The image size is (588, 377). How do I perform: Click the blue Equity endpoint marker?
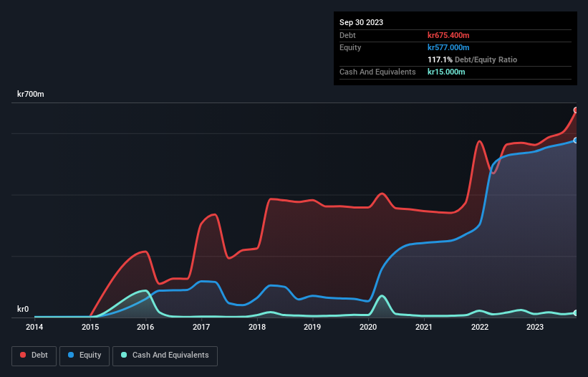click(576, 140)
